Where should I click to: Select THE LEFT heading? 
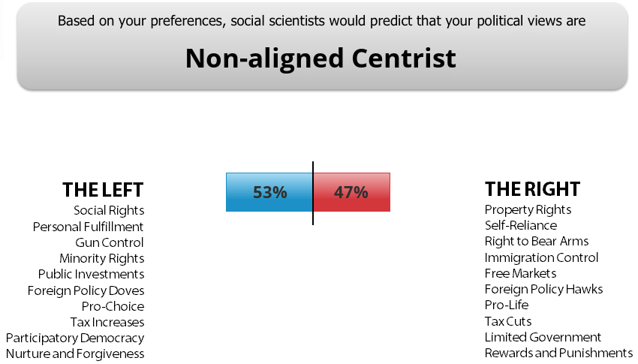103,190
